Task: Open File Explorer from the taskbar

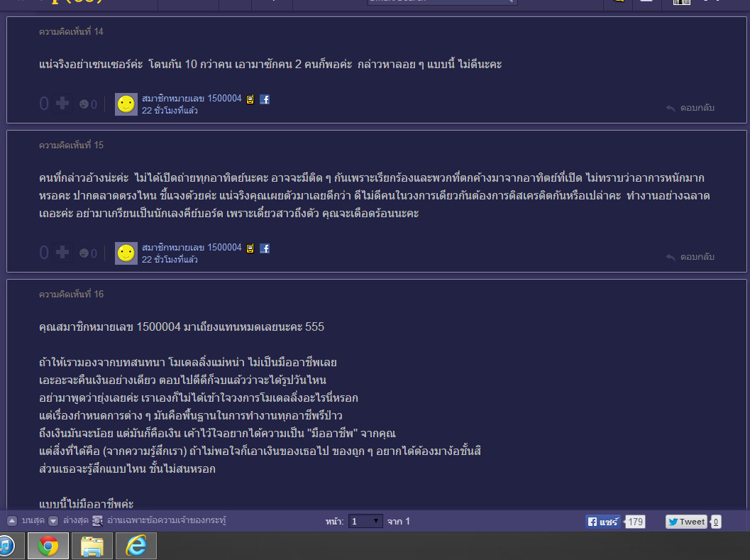Action: pyautogui.click(x=92, y=546)
